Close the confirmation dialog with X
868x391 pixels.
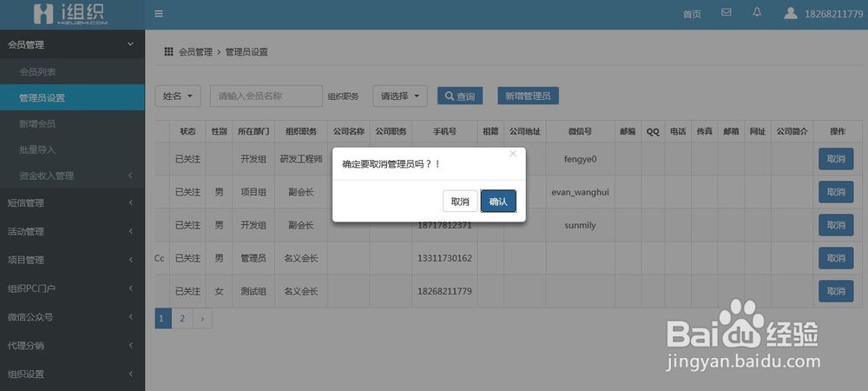tap(513, 154)
